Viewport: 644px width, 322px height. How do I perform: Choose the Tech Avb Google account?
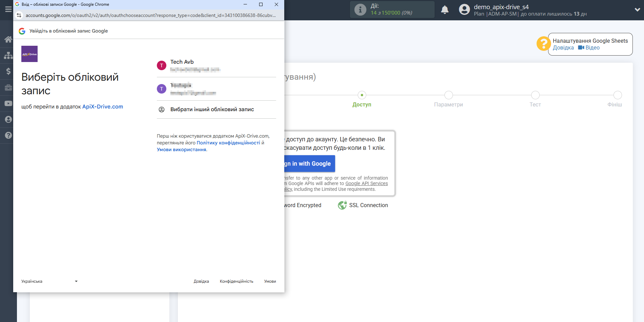click(216, 65)
